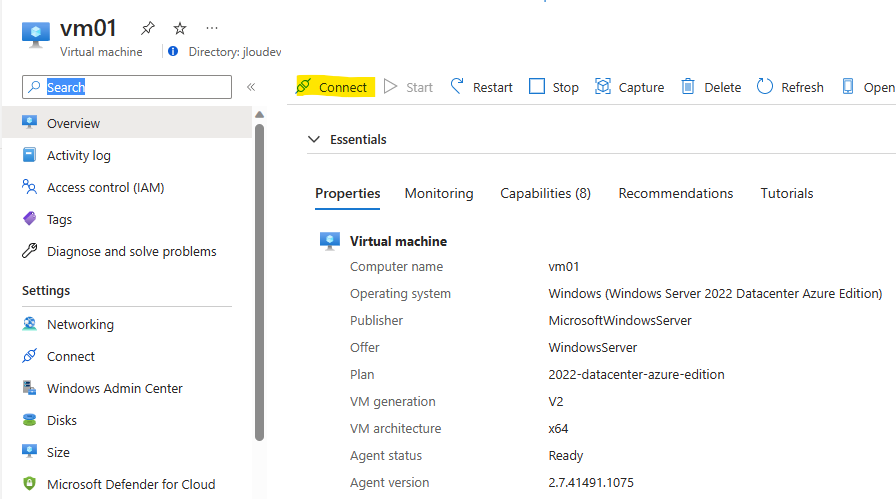This screenshot has width=896, height=499.
Task: Click the Overview monitor icon in sidebar
Action: coord(30,122)
